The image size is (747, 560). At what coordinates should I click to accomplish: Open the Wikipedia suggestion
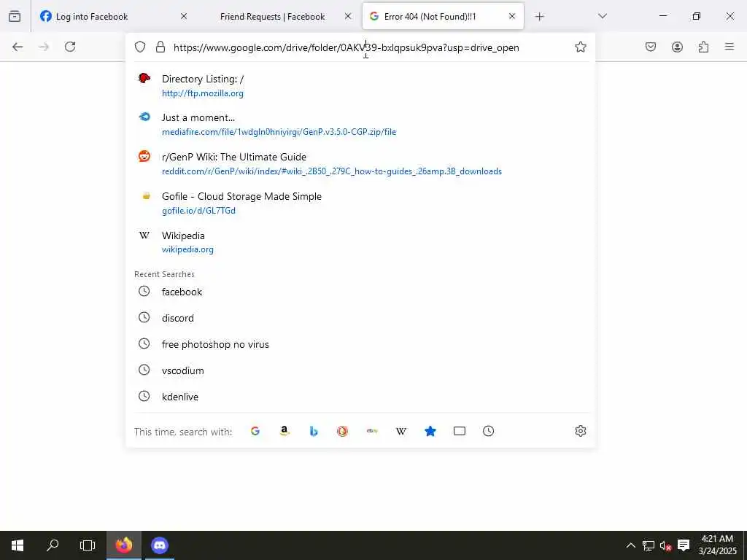point(360,242)
